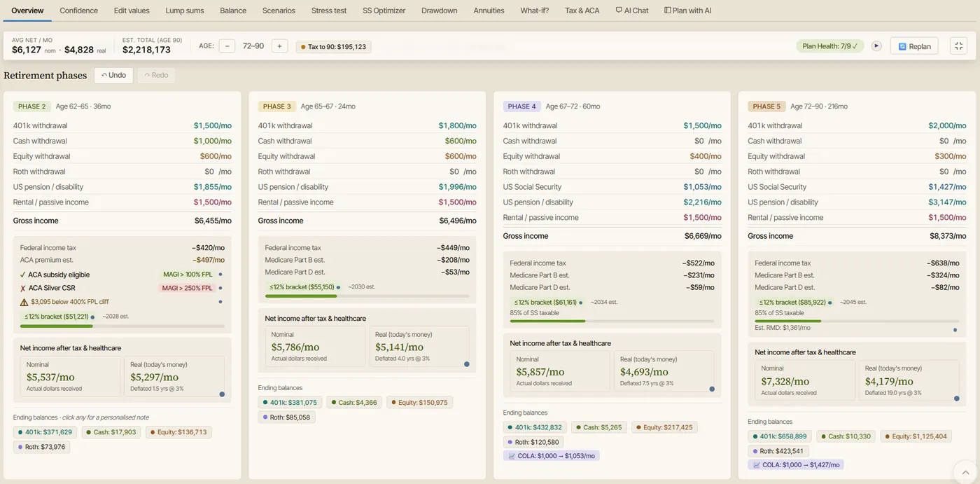Click the scroll-to-top chevron button

(x=965, y=473)
